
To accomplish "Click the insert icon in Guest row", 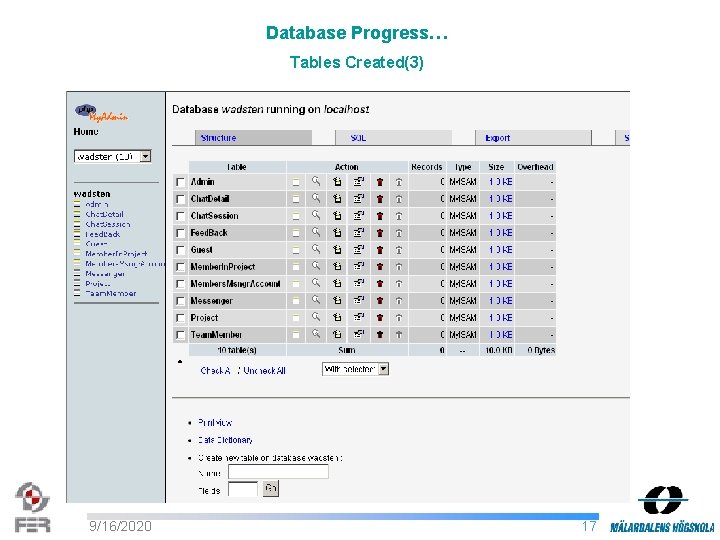I will click(337, 250).
